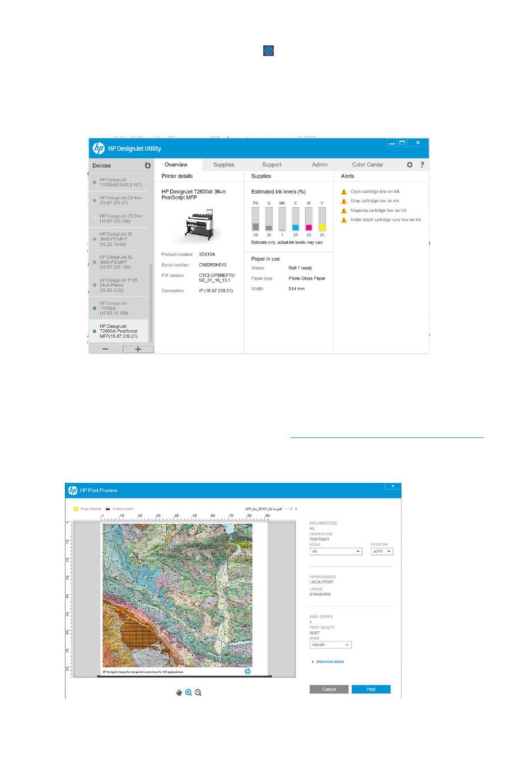Switch to the Supplies tab
This screenshot has height=783, width=532.
coord(223,165)
